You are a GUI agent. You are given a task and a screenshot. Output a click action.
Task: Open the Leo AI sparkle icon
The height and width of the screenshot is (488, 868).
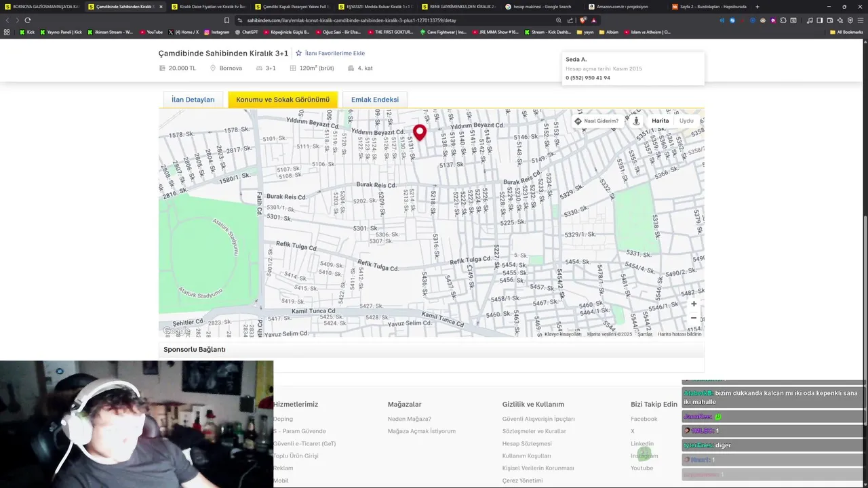coord(840,20)
